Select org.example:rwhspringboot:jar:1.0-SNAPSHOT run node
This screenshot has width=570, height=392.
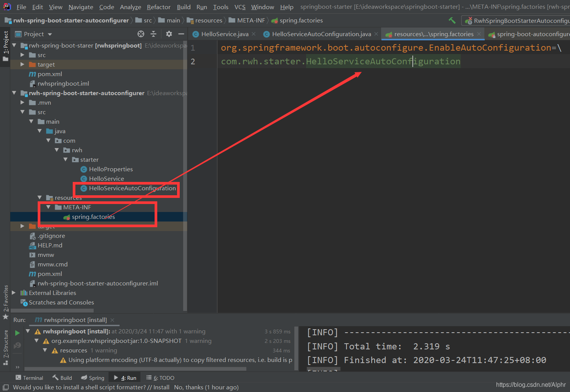tap(117, 341)
